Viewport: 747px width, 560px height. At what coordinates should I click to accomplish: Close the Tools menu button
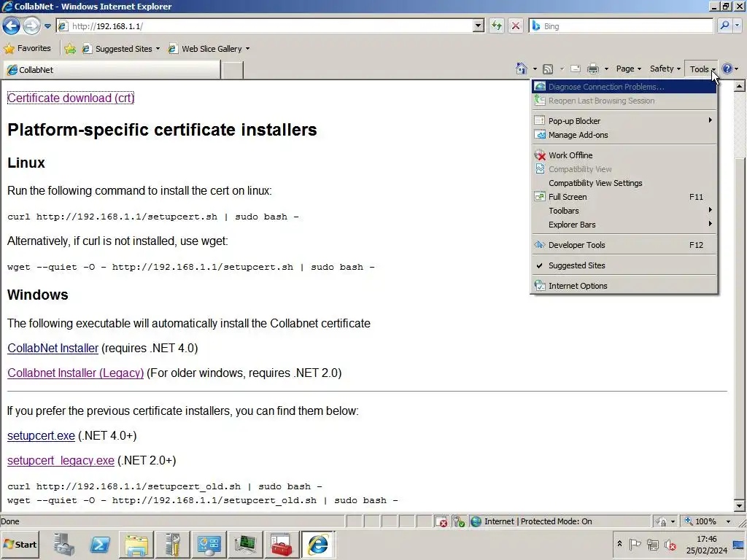[703, 69]
